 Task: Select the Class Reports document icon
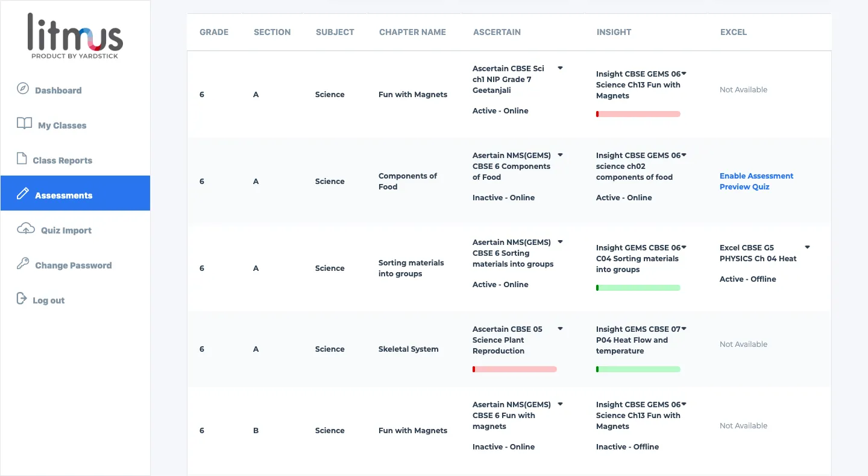(x=21, y=159)
